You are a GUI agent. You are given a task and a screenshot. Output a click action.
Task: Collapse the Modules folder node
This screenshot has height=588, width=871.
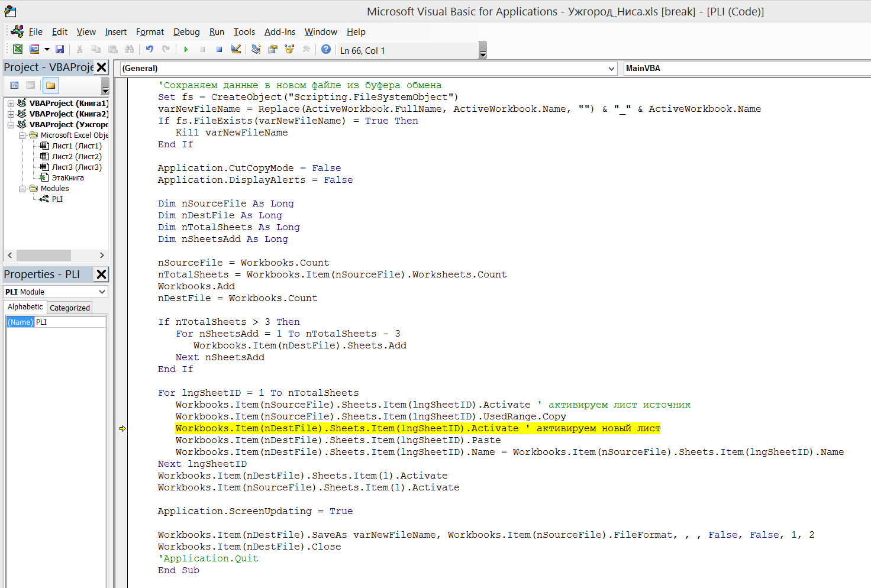click(22, 189)
